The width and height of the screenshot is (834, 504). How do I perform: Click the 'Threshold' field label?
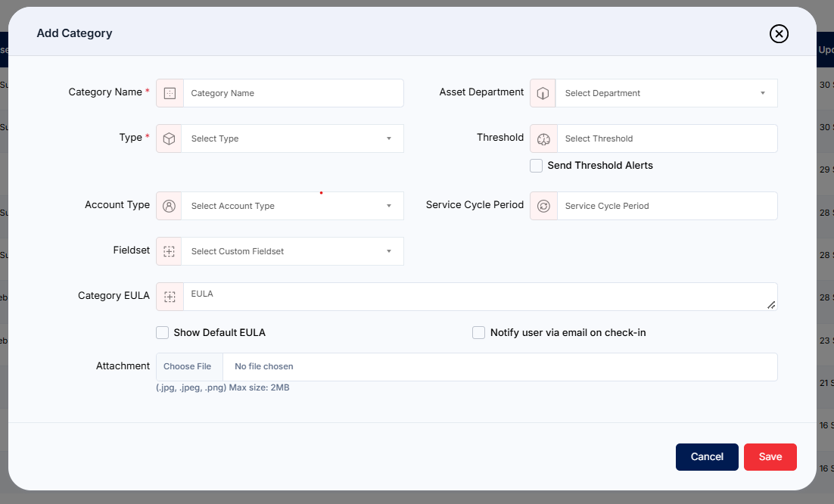[x=500, y=137]
